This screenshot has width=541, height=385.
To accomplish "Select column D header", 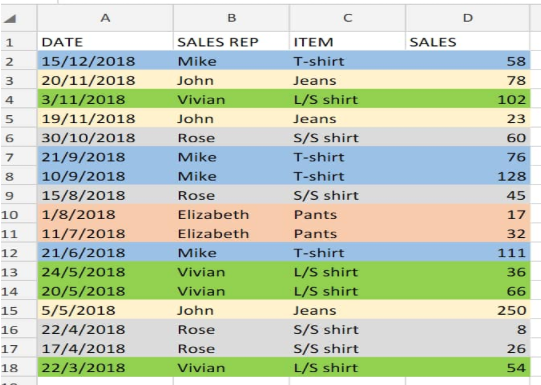I will click(468, 18).
